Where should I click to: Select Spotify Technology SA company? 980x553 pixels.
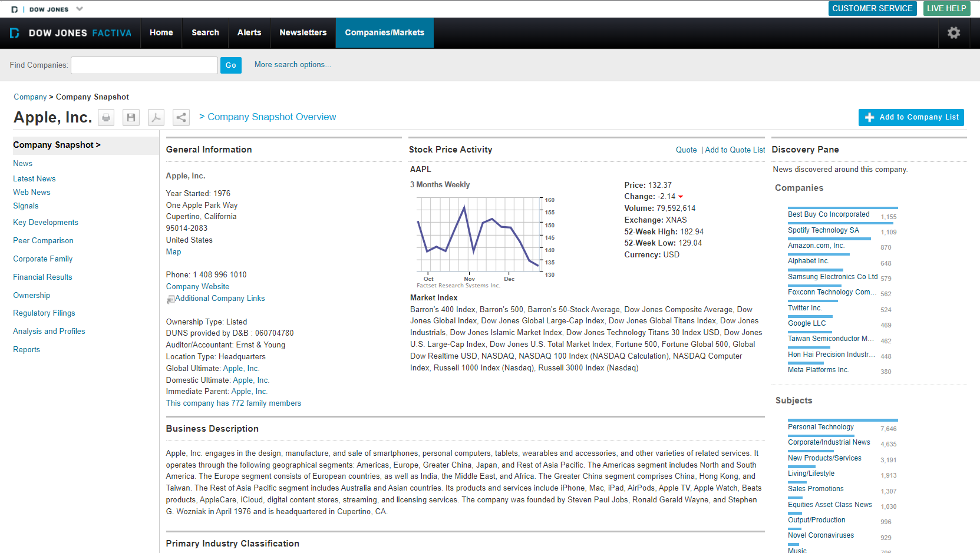(x=823, y=230)
